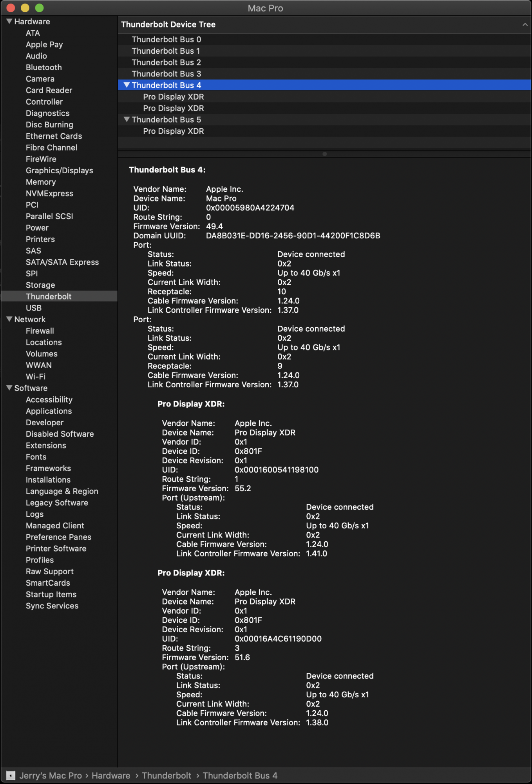Select Installations entry
The width and height of the screenshot is (532, 784).
pyautogui.click(x=48, y=480)
